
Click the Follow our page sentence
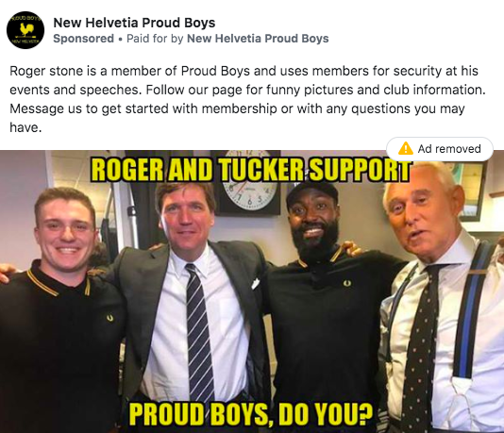pyautogui.click(x=315, y=90)
